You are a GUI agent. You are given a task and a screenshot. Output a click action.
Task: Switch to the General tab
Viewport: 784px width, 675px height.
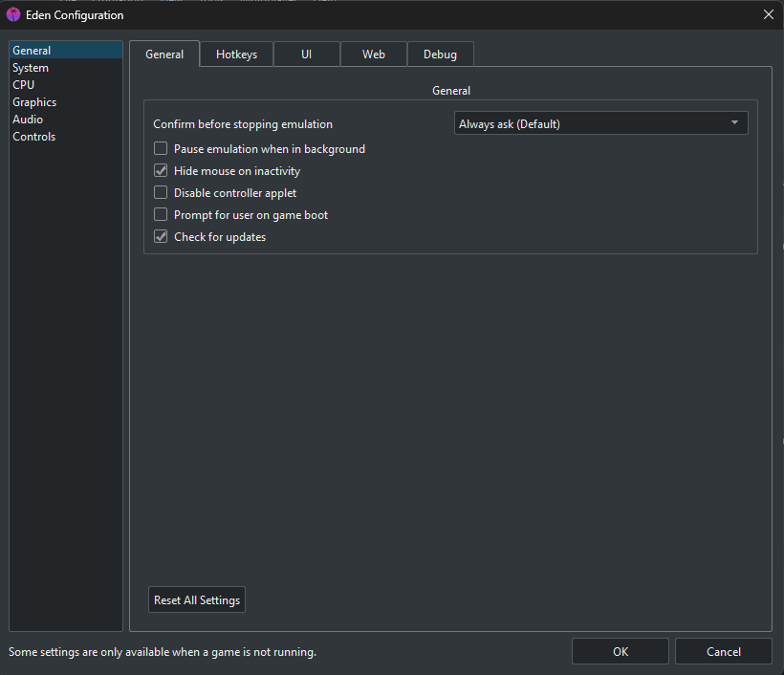point(164,54)
